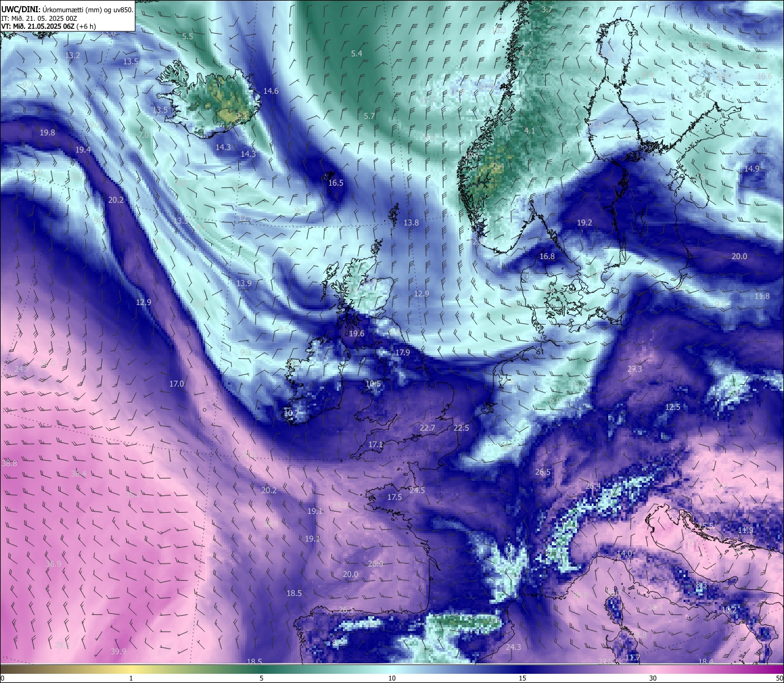Screen dimensions: 784x683
Task: Click the 19.4 value on the map
Action: (83, 149)
